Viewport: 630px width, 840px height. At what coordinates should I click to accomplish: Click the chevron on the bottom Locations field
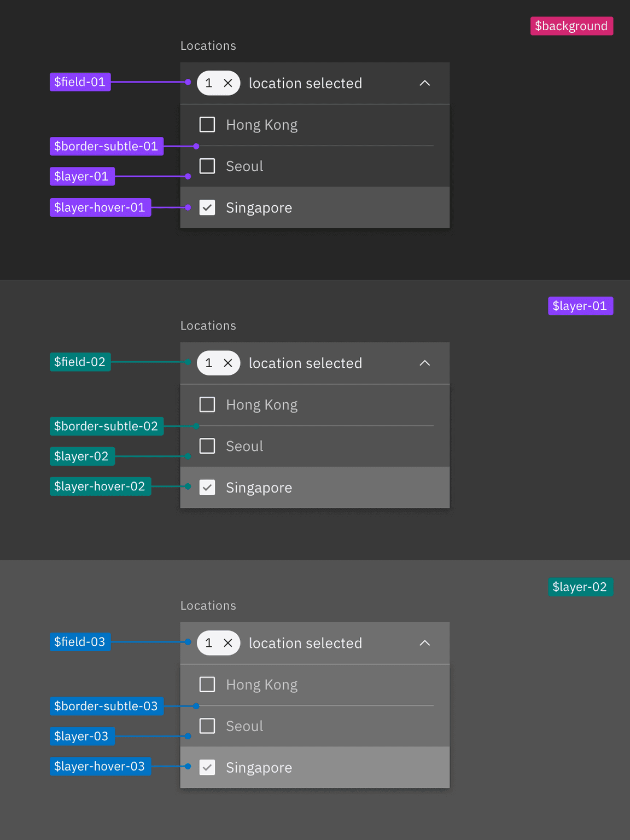pos(425,643)
